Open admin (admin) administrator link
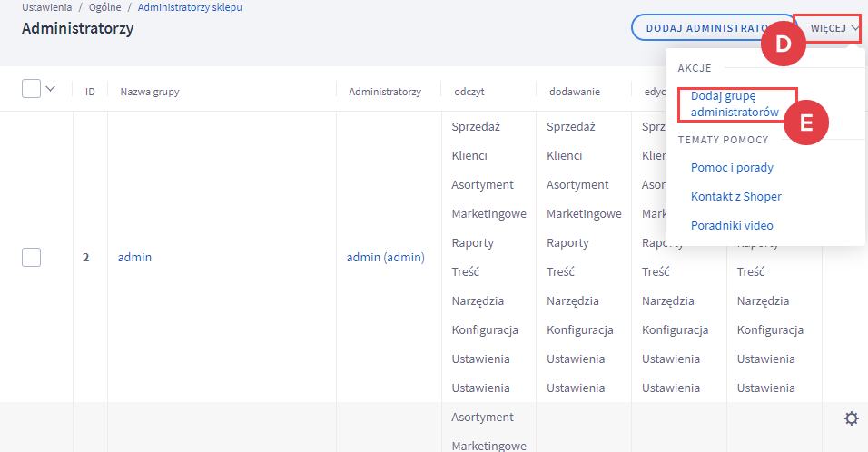Screen dimensions: 868x452 coord(385,257)
